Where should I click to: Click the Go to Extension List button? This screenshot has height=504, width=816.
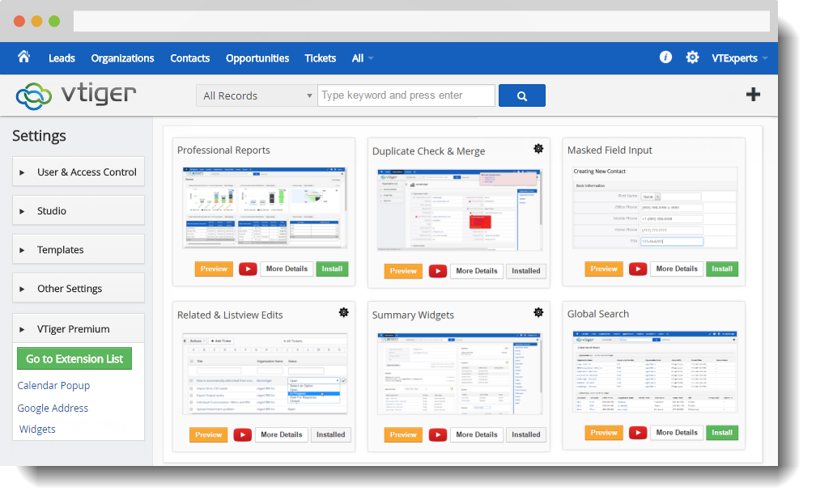[x=74, y=359]
